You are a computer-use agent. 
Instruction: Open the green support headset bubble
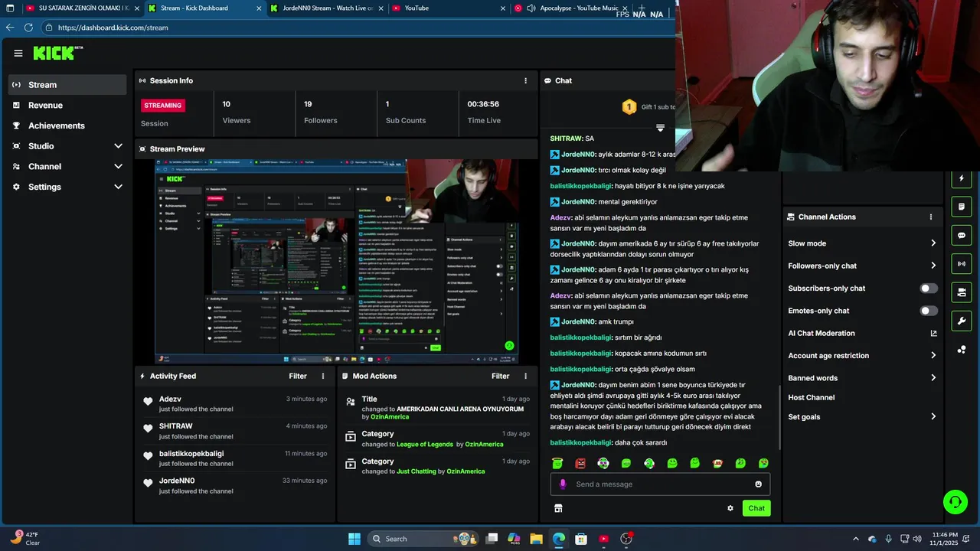point(955,502)
